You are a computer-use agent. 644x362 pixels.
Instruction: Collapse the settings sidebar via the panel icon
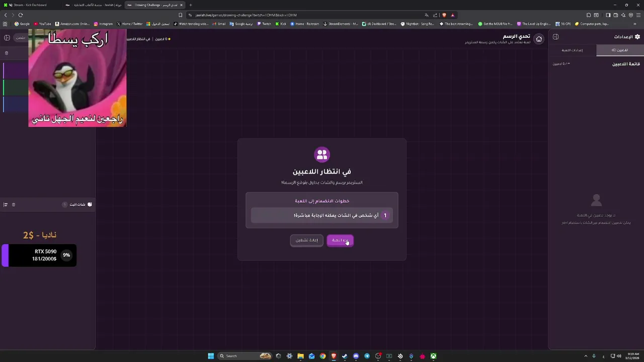click(x=555, y=37)
